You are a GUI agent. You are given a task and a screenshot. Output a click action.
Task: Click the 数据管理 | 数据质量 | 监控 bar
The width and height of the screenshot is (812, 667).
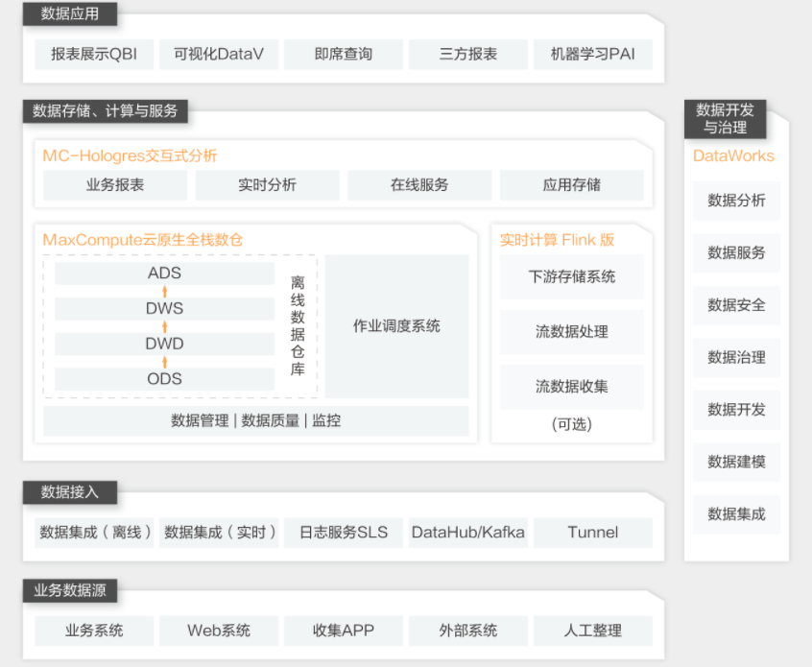tap(256, 420)
